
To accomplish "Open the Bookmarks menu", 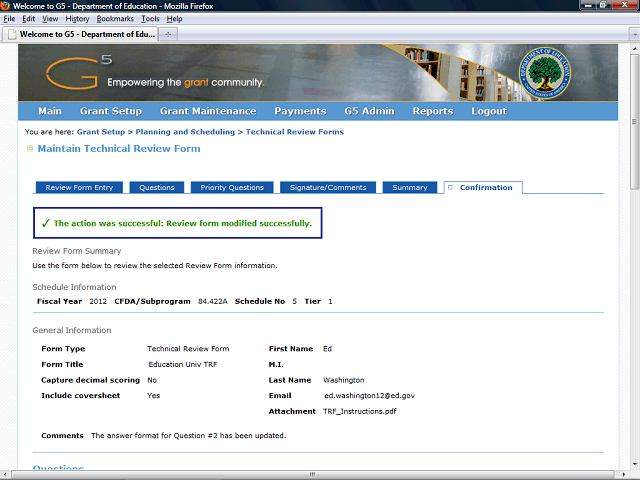I will coord(115,19).
